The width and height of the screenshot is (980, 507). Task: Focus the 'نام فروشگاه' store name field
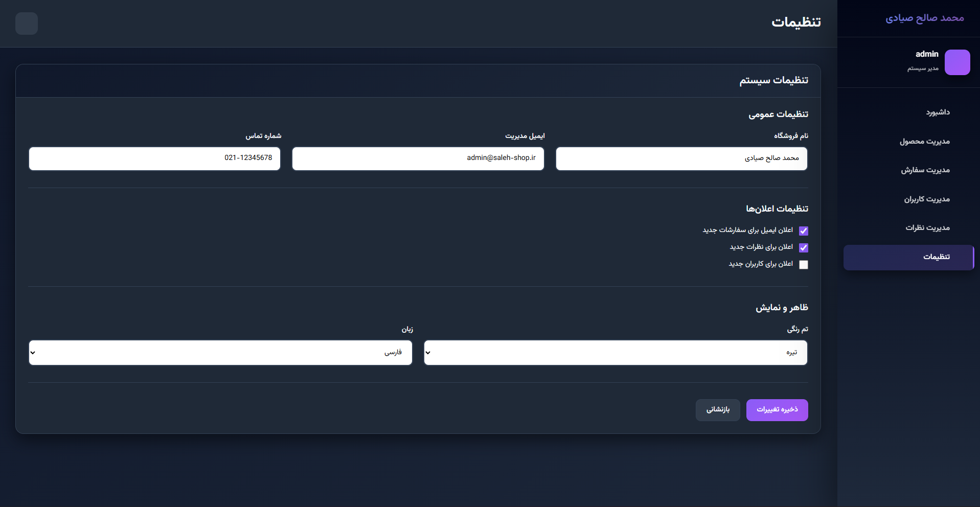[681, 158]
